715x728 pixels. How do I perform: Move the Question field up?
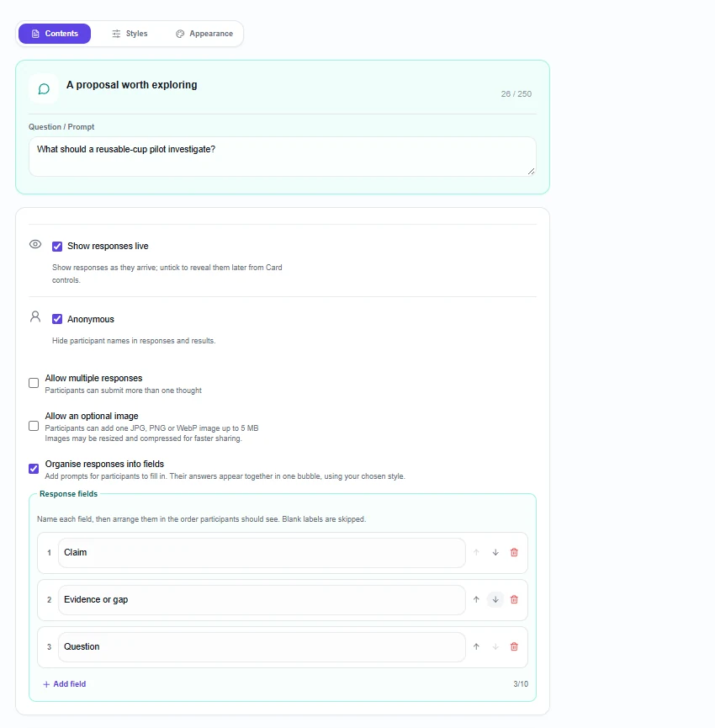pos(476,646)
